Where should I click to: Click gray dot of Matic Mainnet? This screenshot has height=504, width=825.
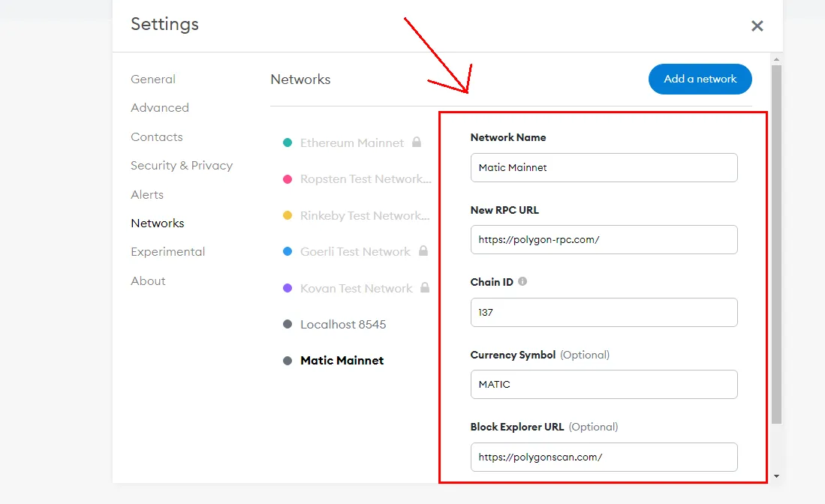pyautogui.click(x=288, y=361)
